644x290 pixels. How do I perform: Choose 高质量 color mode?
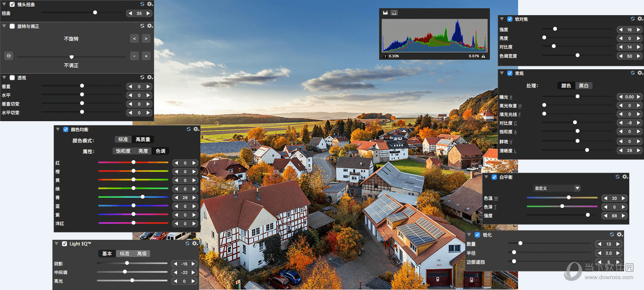[x=143, y=139]
